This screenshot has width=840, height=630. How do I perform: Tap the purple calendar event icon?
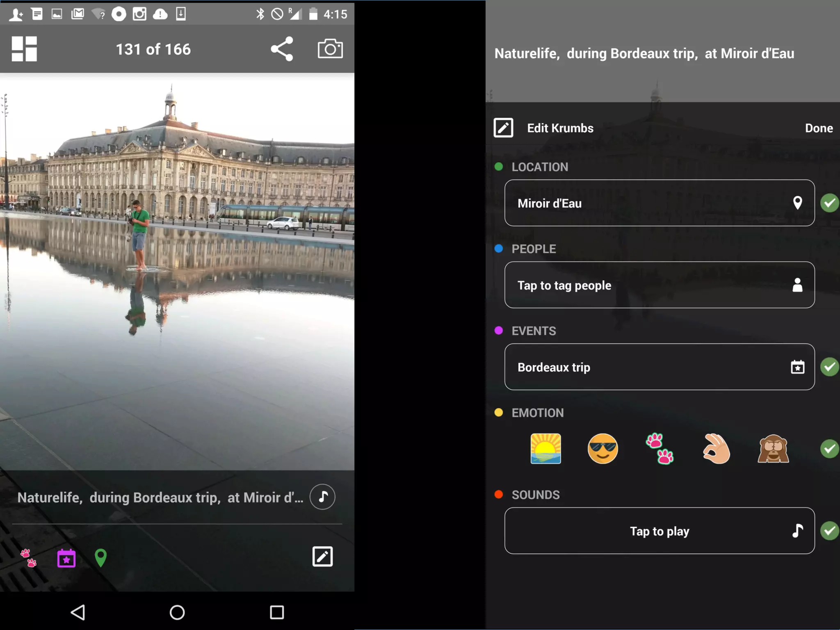click(x=66, y=558)
